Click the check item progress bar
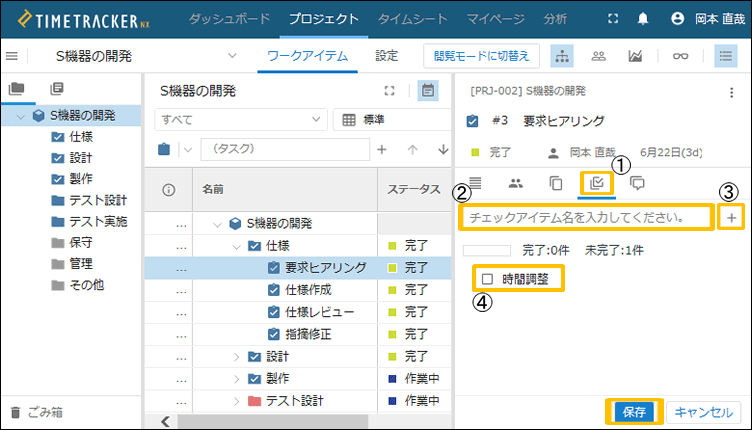This screenshot has width=752, height=430. (x=487, y=250)
